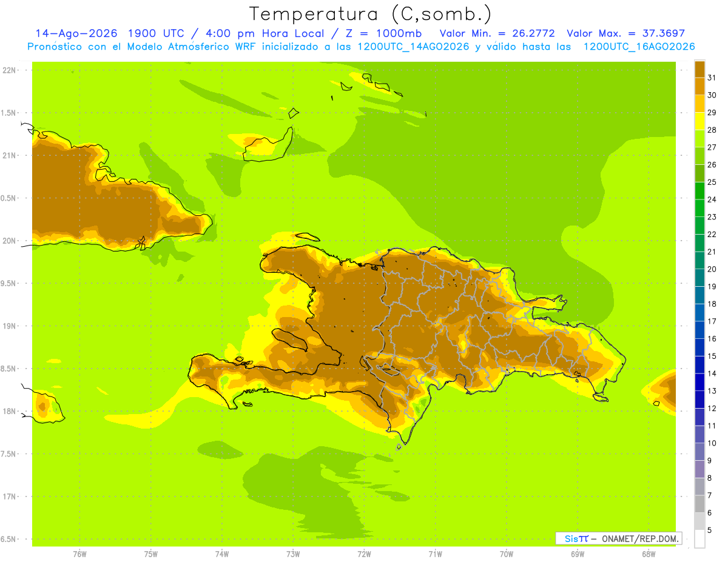Screen dimensions: 728x562
Task: Click "Valor Max. = 37.3697"
Action: point(625,33)
